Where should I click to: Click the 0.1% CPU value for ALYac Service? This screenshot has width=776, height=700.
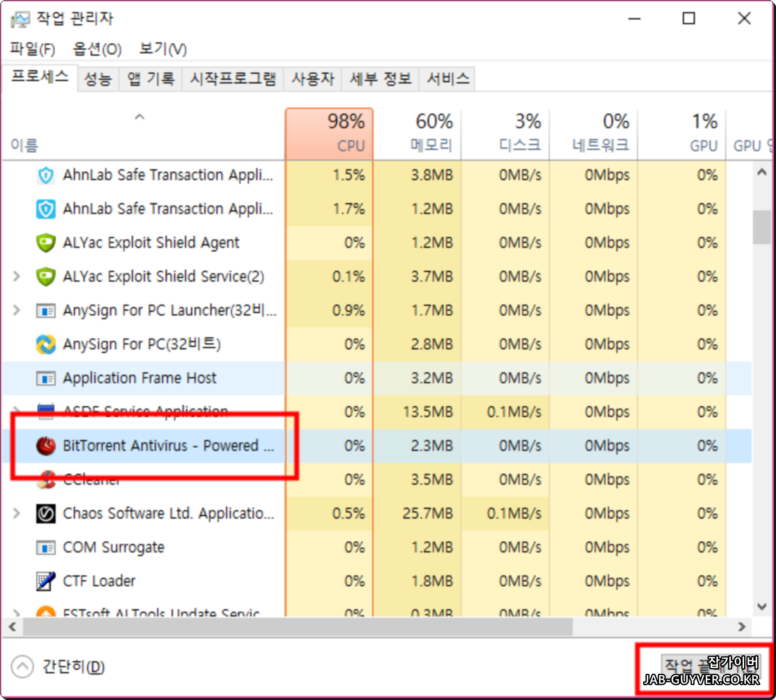click(x=348, y=276)
